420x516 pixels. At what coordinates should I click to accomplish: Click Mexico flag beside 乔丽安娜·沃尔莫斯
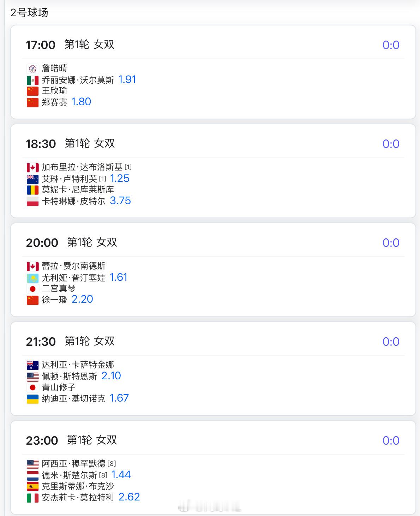coord(32,80)
